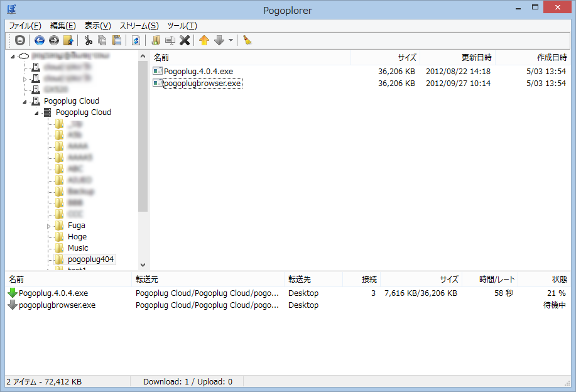
Task: Click the 接続 column header
Action: pyautogui.click(x=361, y=280)
